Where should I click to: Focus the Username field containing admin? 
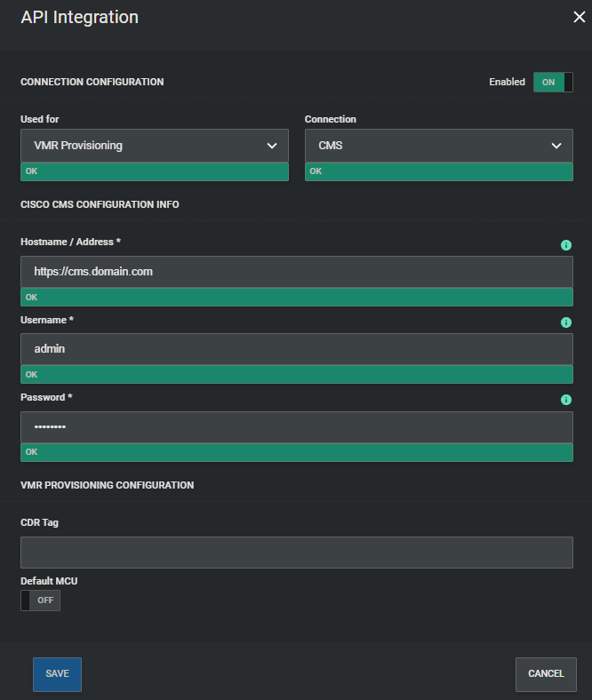coord(296,349)
